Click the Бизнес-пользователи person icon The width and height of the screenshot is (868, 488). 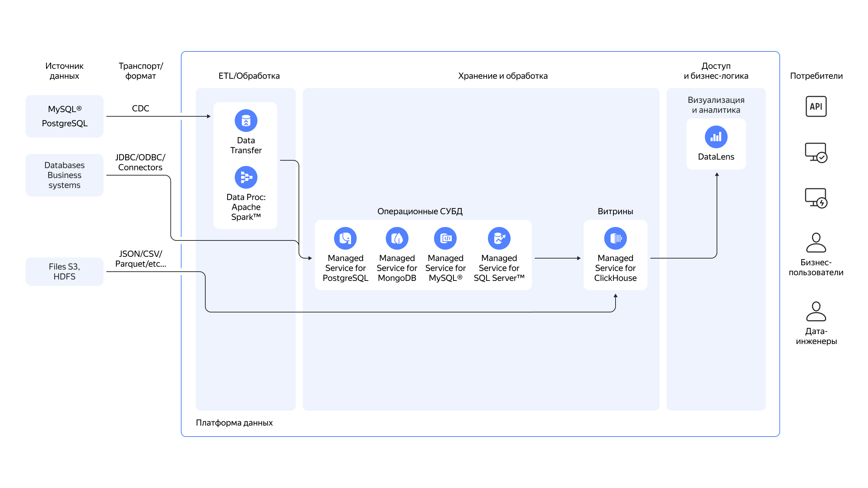tap(816, 243)
